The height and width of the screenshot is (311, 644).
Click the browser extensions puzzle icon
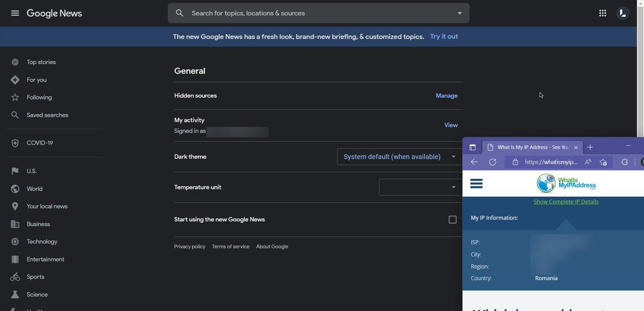pos(625,162)
